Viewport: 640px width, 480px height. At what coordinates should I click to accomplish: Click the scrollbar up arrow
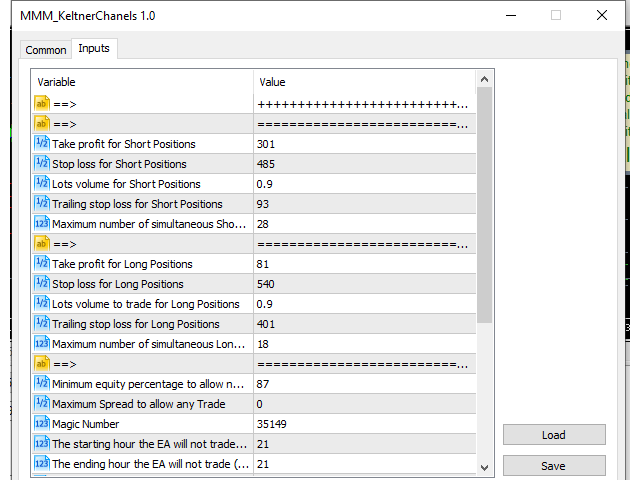pos(484,79)
